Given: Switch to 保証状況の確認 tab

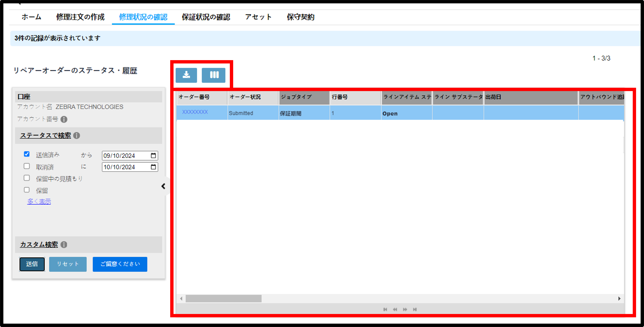Looking at the screenshot, I should 206,17.
